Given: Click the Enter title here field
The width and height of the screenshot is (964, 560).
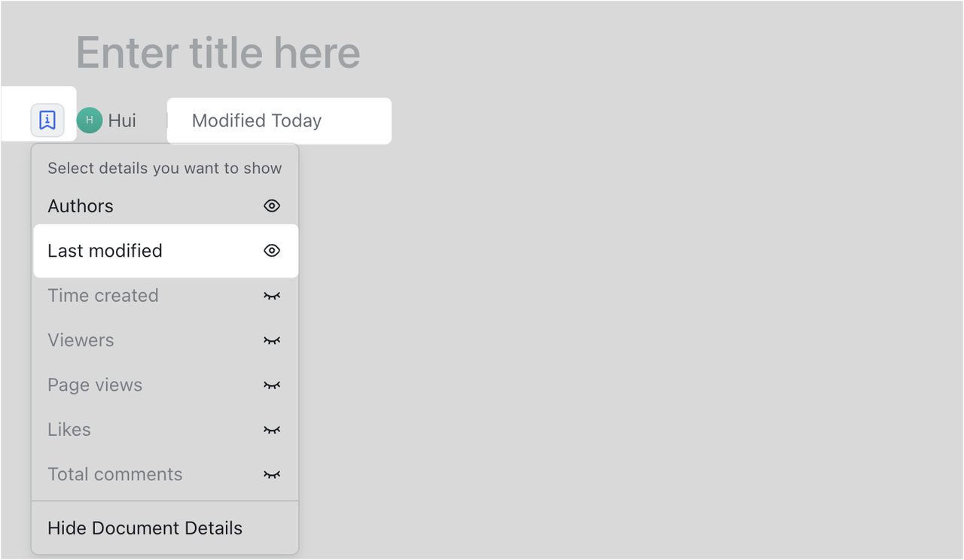Looking at the screenshot, I should click(x=218, y=53).
